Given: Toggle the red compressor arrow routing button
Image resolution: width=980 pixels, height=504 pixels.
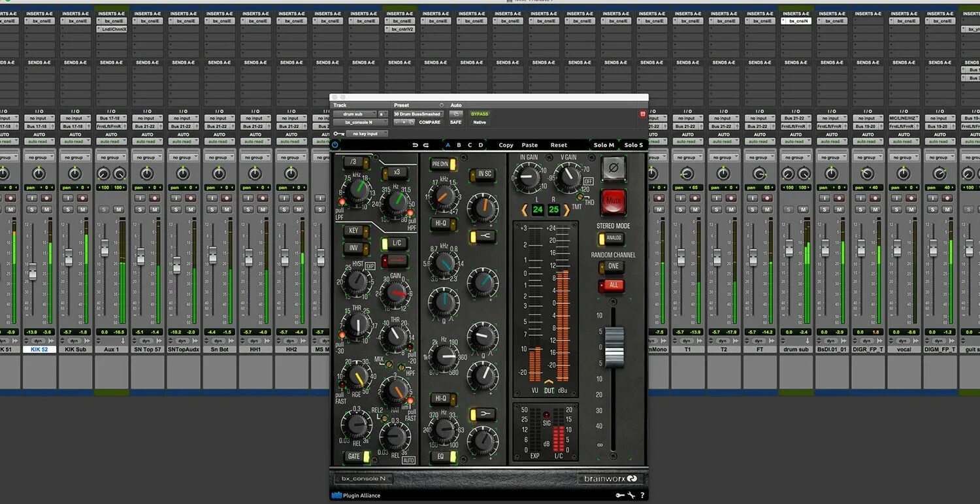Looking at the screenshot, I should click(395, 261).
